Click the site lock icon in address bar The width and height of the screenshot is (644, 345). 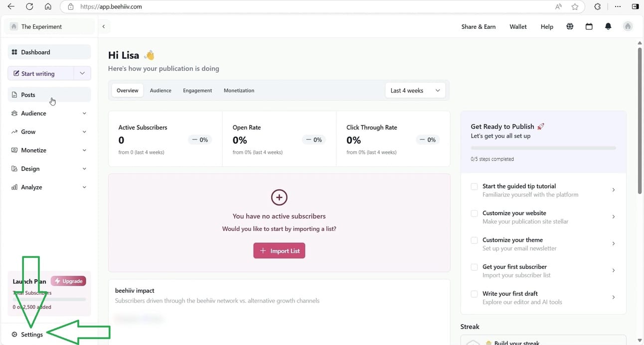[70, 7]
